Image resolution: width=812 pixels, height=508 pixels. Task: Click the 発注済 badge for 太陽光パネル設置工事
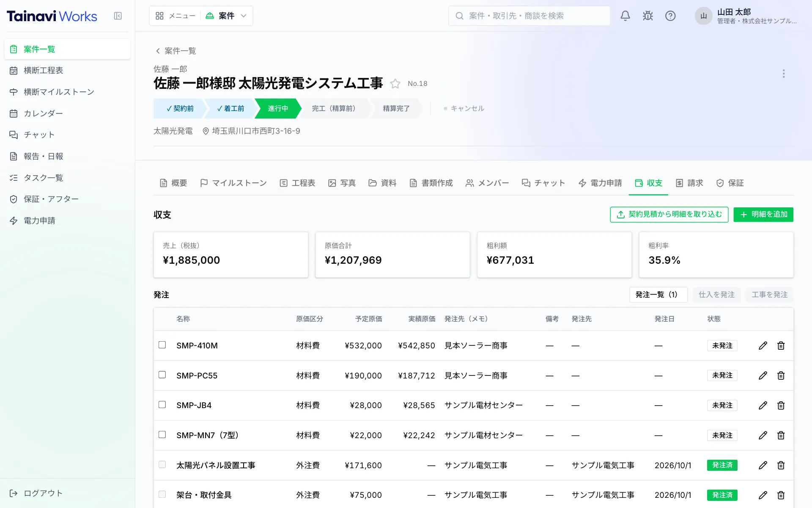click(722, 465)
